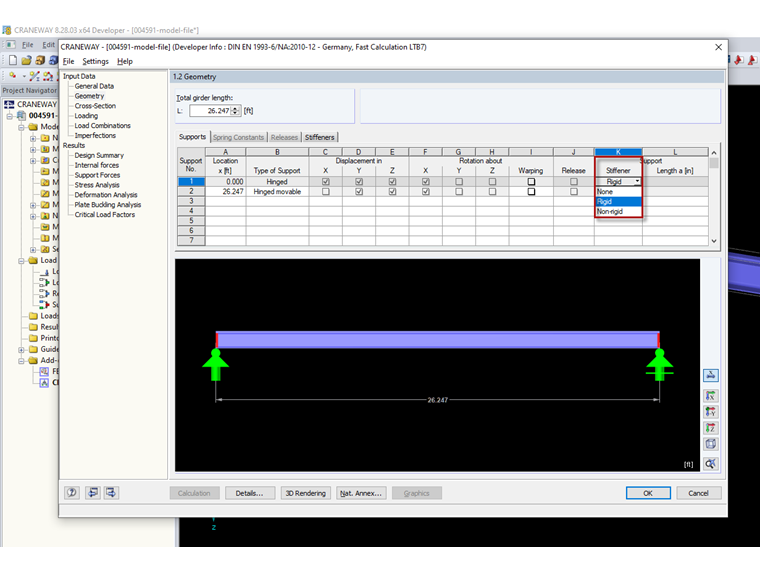Collapse the Add-on Modules folder in navigator
This screenshot has height=570, width=760.
[x=21, y=361]
